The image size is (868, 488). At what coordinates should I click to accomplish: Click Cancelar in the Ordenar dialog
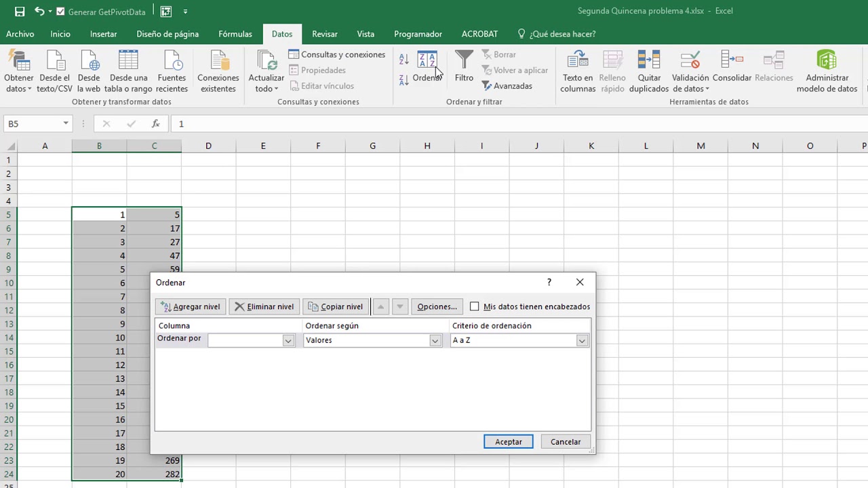tap(566, 442)
